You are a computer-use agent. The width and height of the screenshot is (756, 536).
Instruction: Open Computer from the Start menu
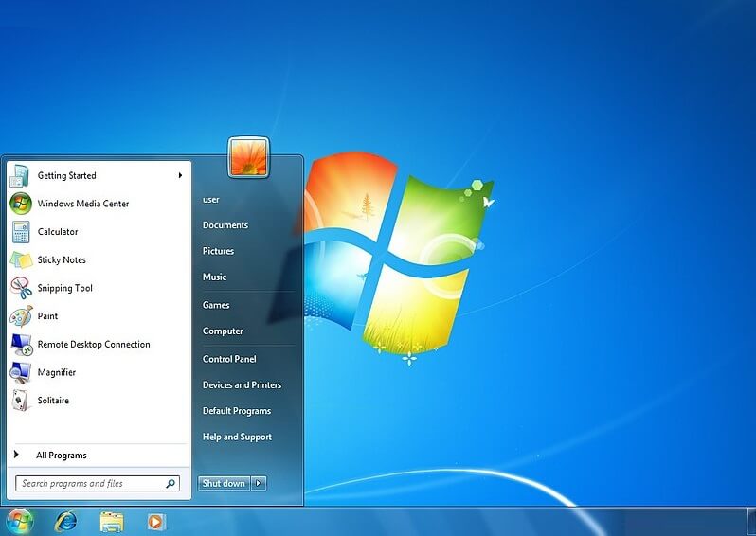point(223,331)
